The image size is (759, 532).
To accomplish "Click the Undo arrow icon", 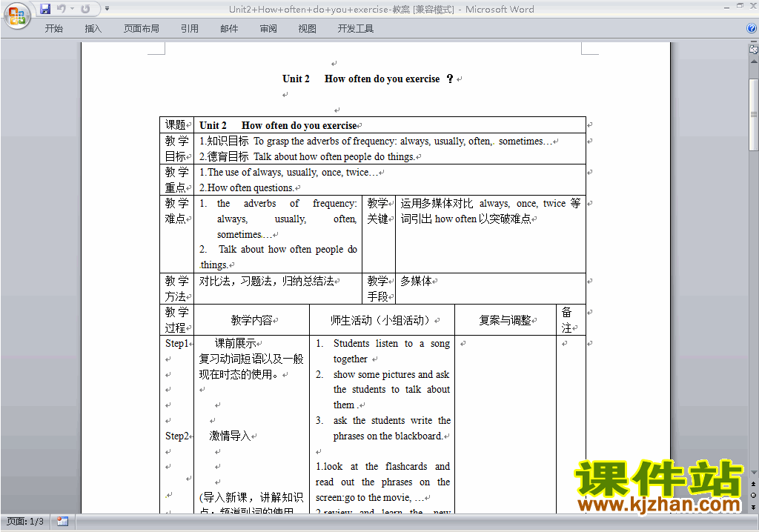I will click(61, 9).
